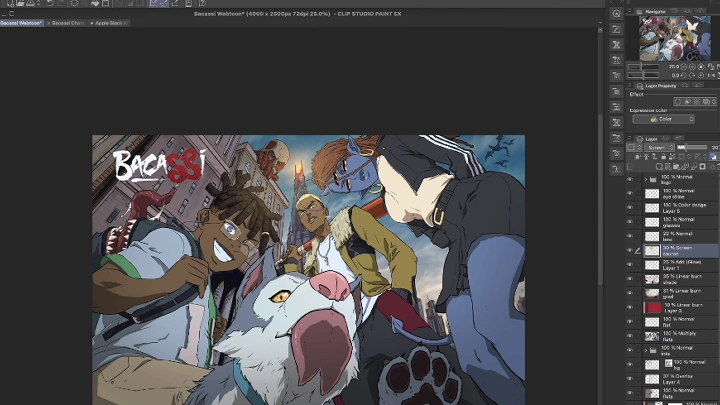720x405 pixels.
Task: Open the Quick Access magnifier palette icon
Action: pos(616,14)
